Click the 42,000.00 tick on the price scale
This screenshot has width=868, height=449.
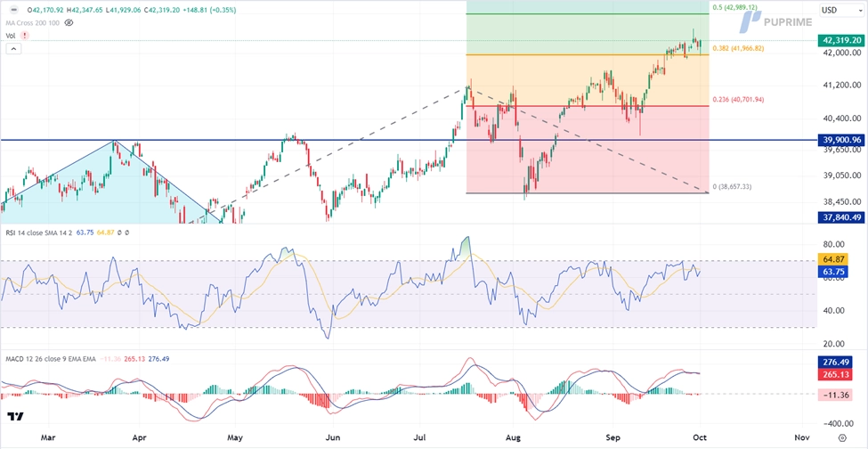[841, 53]
